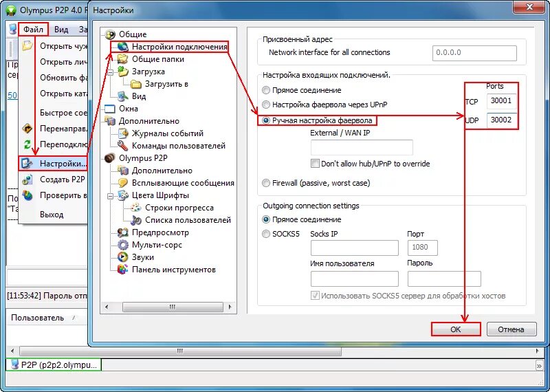Click the Порт field showing 1080
The image size is (550, 392).
423,248
